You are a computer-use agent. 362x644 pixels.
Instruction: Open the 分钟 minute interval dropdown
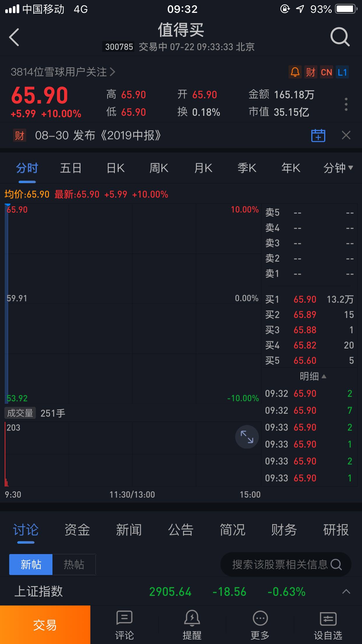[x=338, y=168]
